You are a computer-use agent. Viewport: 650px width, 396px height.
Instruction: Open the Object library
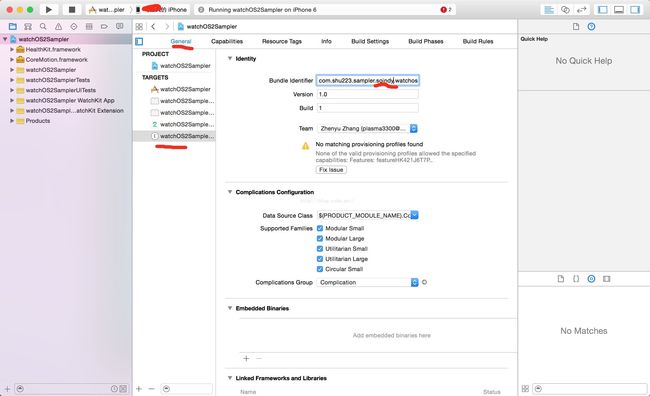592,279
